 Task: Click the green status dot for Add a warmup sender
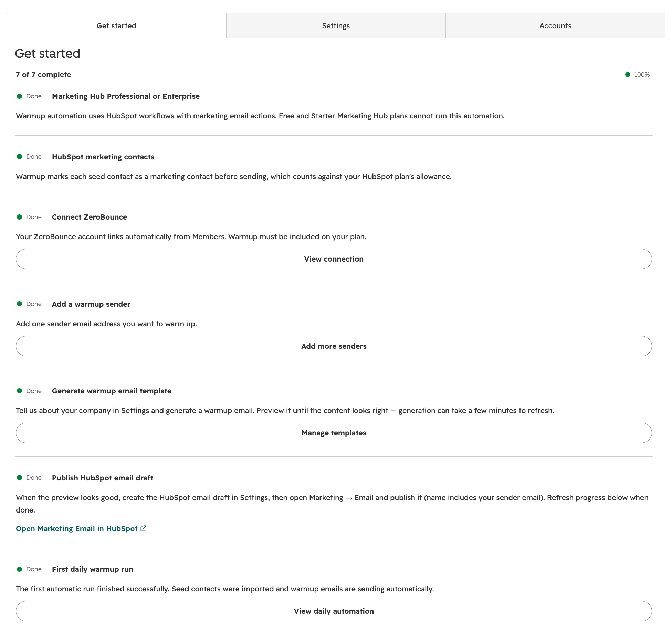[x=20, y=304]
